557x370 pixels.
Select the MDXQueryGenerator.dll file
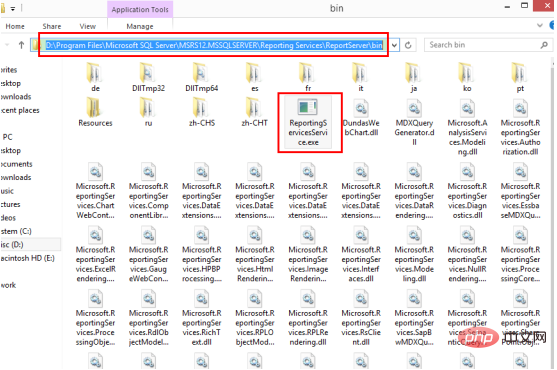(414, 123)
